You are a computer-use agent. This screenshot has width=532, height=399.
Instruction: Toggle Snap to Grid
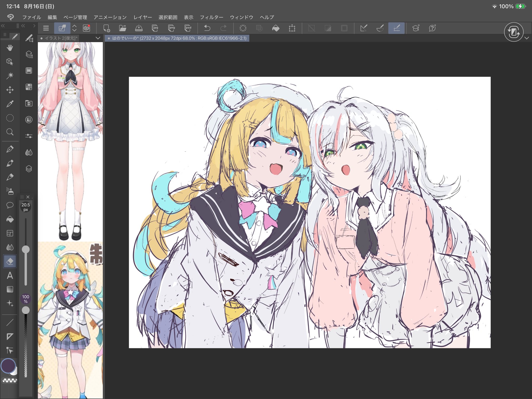coord(396,28)
